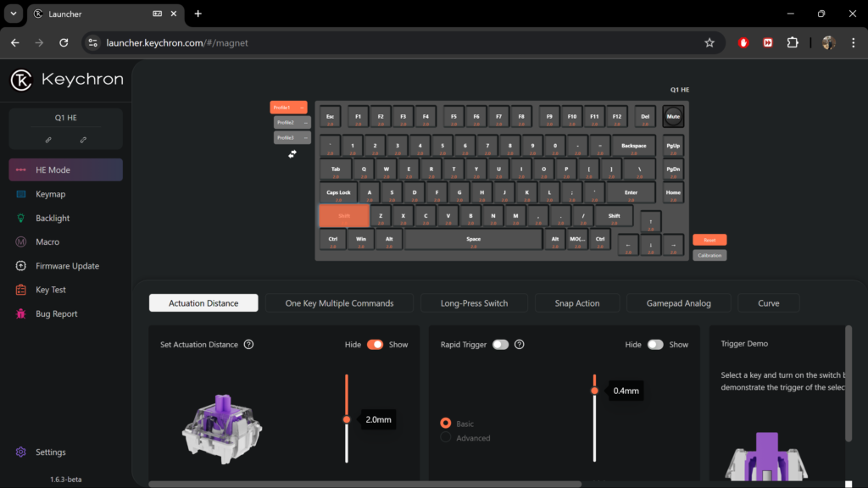Open the Key Test icon
The height and width of the screenshot is (488, 868).
[21, 290]
